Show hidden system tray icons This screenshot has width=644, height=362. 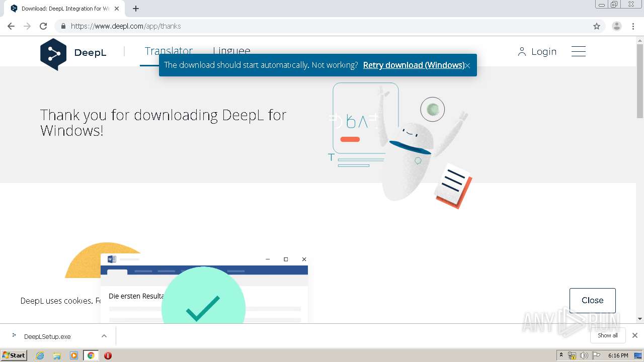561,355
